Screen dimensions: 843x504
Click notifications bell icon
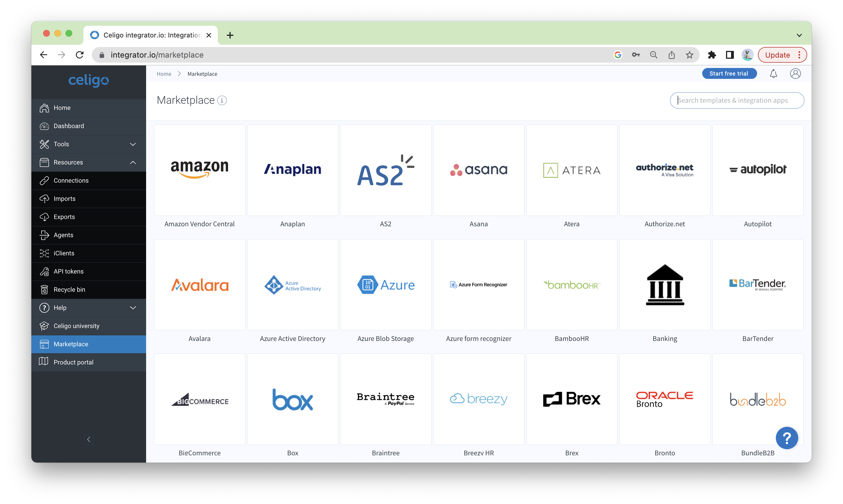tap(774, 73)
